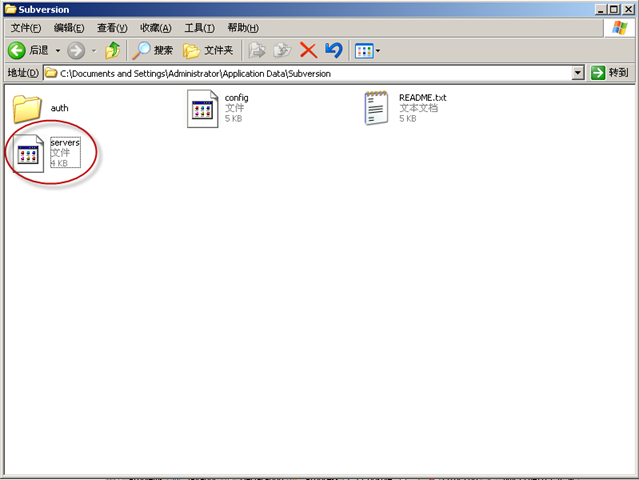Click the red Delete X icon
This screenshot has width=639, height=480.
pos(308,51)
